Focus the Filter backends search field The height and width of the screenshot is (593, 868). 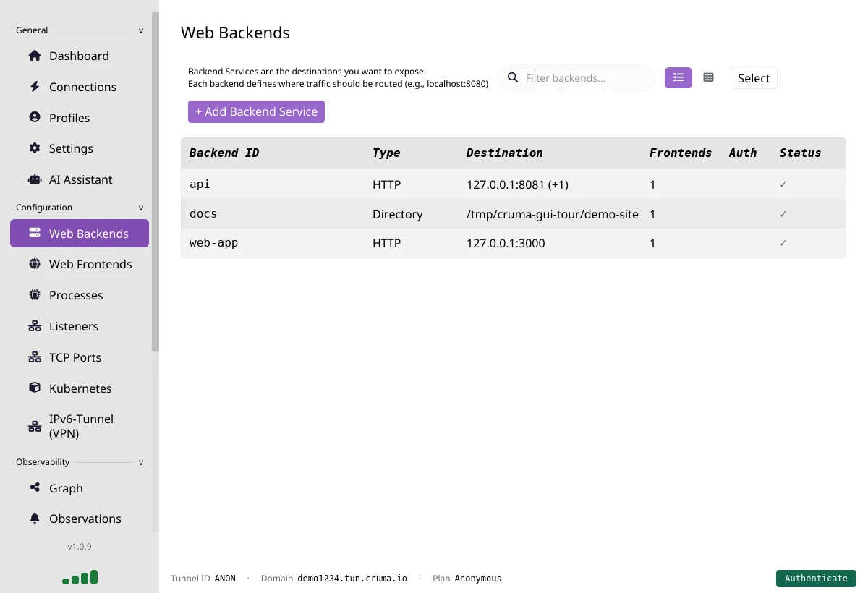(576, 77)
